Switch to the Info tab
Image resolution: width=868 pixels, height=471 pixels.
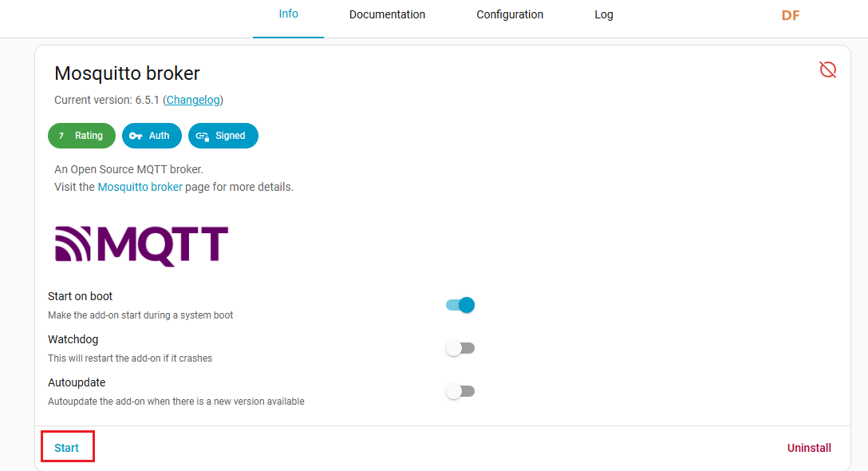click(289, 14)
